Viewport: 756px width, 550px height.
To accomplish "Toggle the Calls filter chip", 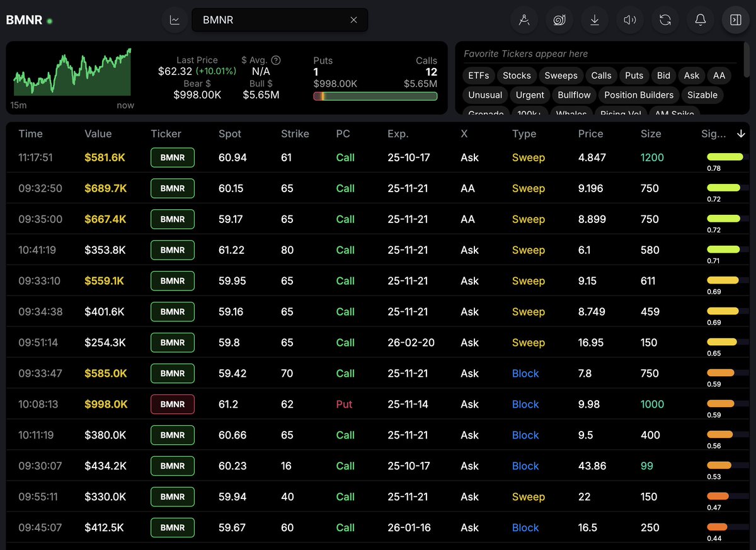I will 601,76.
